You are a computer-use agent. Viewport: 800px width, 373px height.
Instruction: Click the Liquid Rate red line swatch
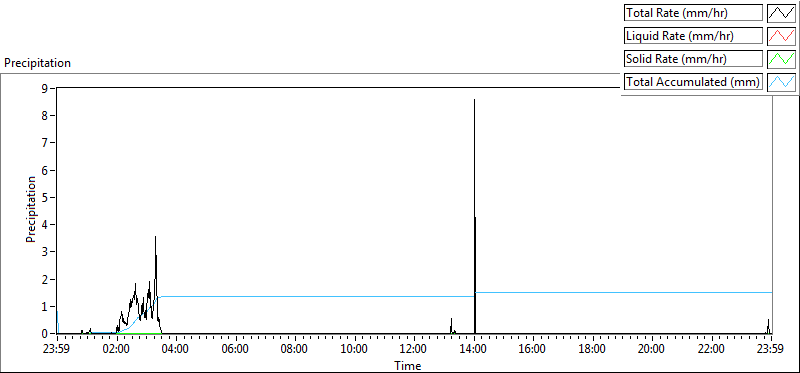tap(782, 36)
